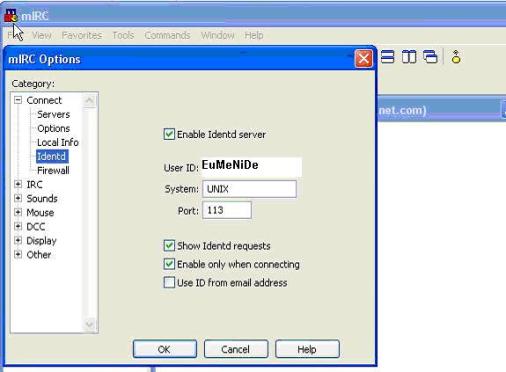Click the Port field showing 113
Screen dimensions: 506x372
pyautogui.click(x=227, y=210)
